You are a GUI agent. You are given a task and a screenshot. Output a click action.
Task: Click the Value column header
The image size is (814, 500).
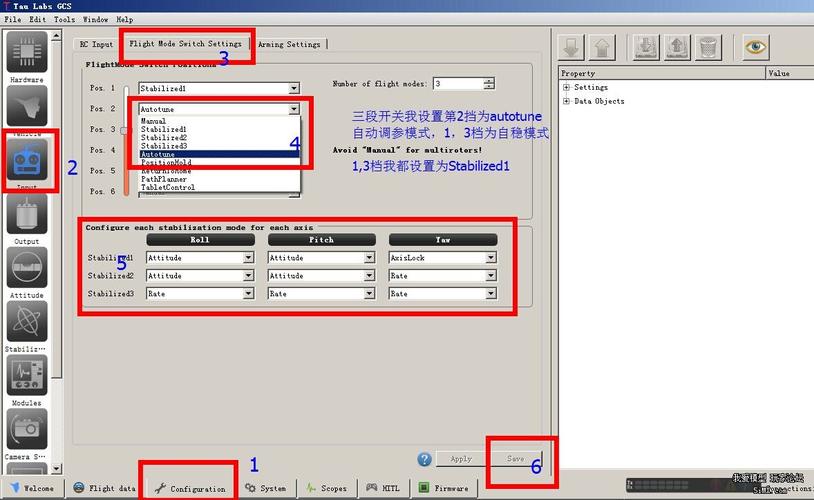click(790, 73)
